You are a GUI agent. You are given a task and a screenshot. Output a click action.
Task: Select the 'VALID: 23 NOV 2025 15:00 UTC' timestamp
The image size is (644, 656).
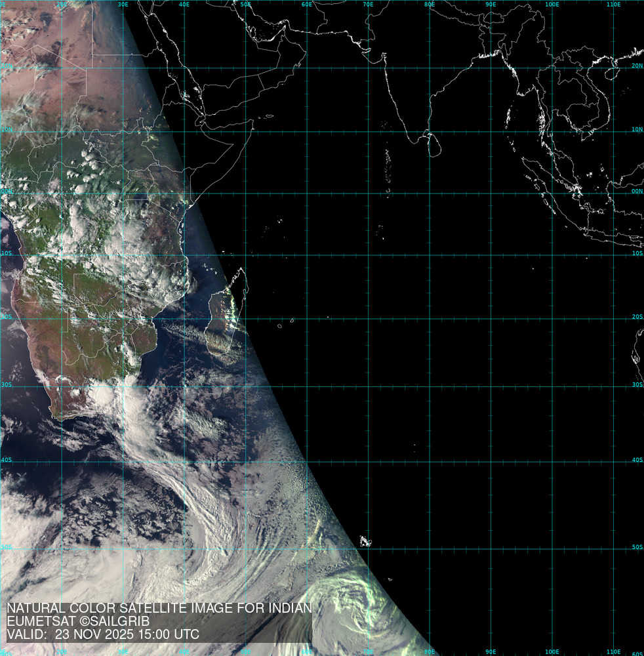103,634
